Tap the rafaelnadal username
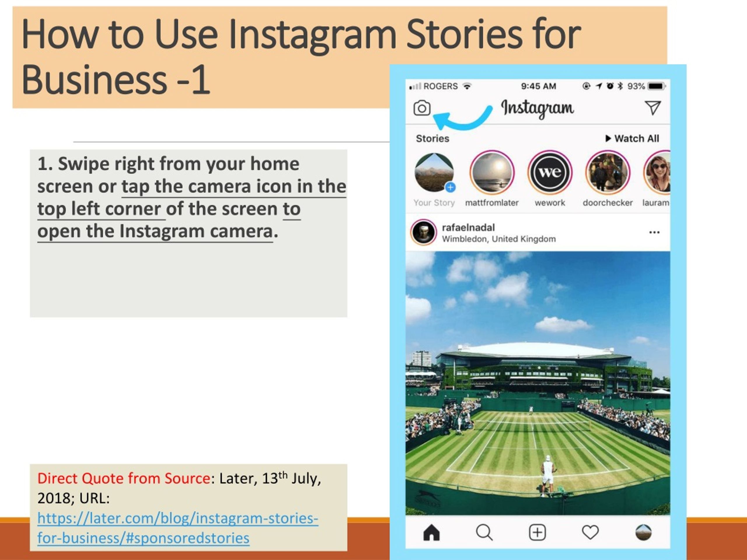Viewport: 747px width, 560px height. (x=468, y=228)
